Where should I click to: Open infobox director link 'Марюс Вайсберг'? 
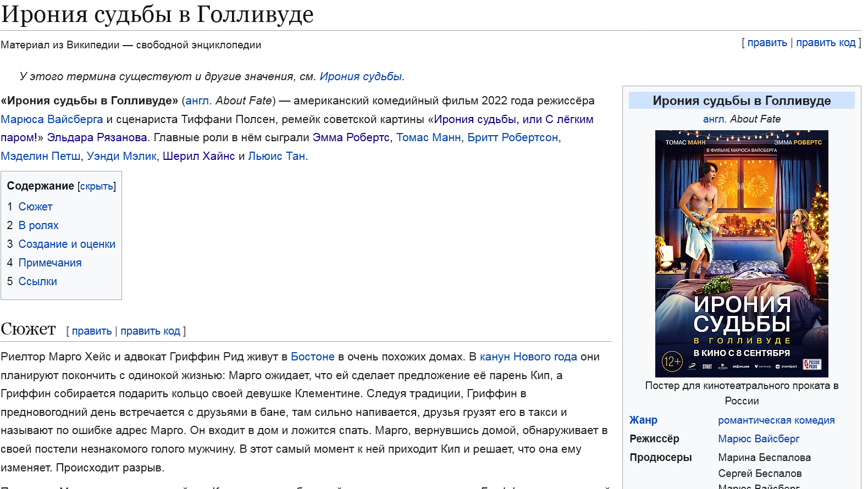[x=759, y=439]
